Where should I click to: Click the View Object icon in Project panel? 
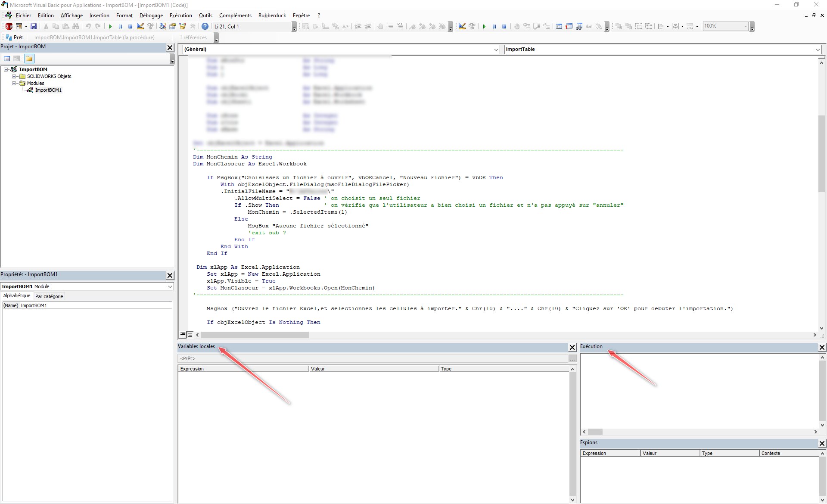click(17, 59)
